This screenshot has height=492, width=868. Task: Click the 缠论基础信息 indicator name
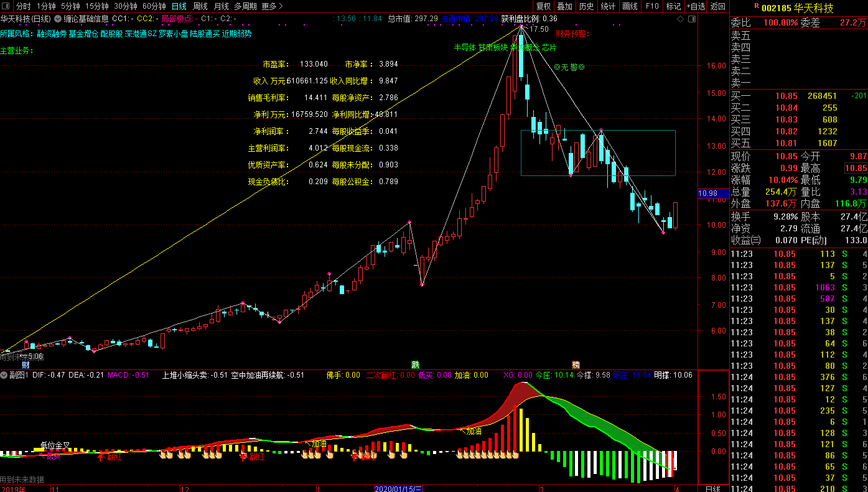coord(86,19)
